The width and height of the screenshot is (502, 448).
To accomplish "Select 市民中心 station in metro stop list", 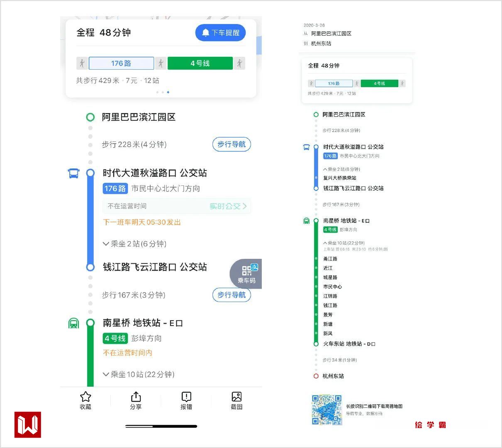I will coord(333,287).
